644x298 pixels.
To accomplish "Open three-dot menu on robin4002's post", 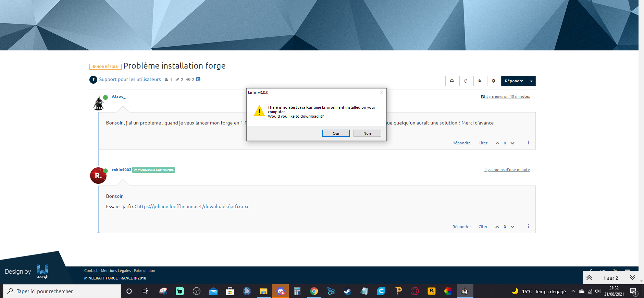I will point(529,226).
